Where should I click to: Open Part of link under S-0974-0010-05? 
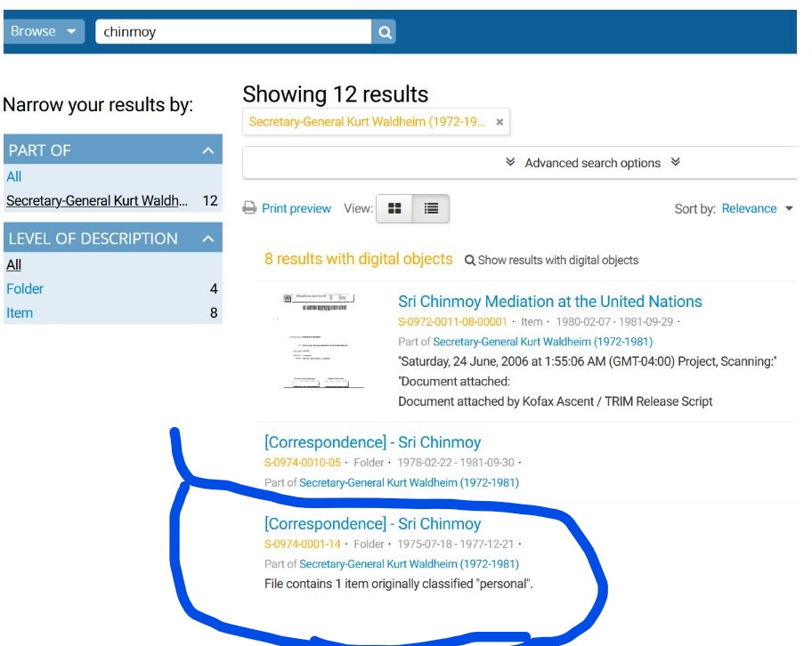coord(409,483)
